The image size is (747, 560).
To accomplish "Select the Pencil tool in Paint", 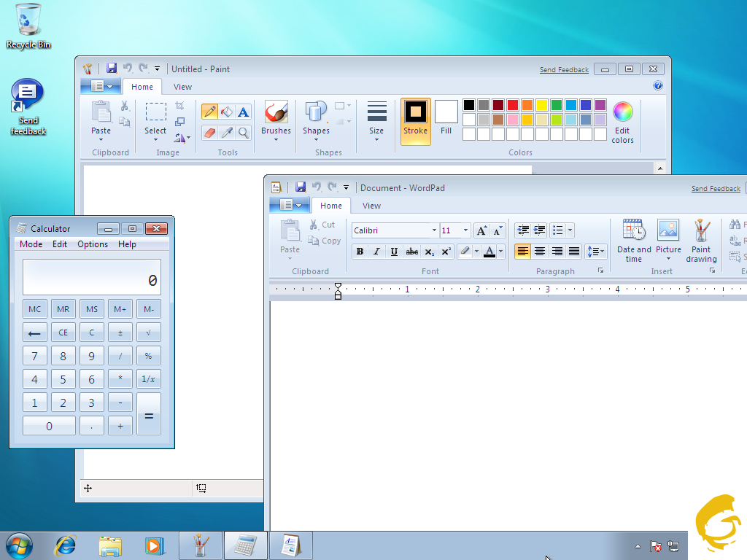I will (x=209, y=112).
